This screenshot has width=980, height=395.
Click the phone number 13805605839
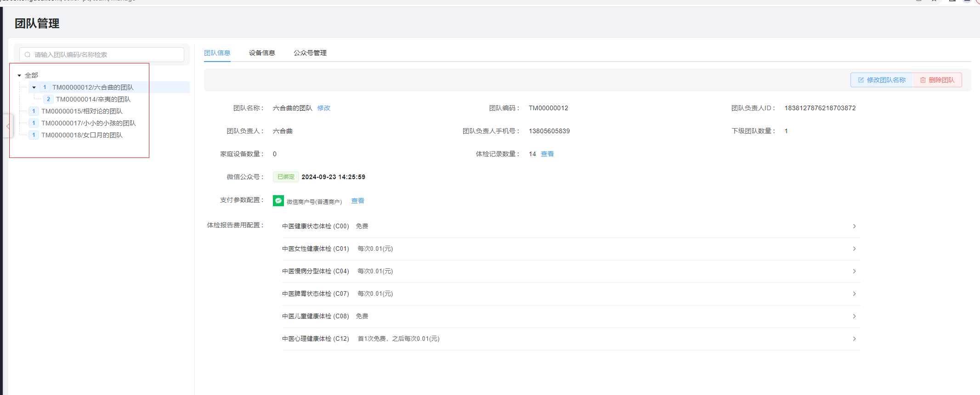coord(549,131)
